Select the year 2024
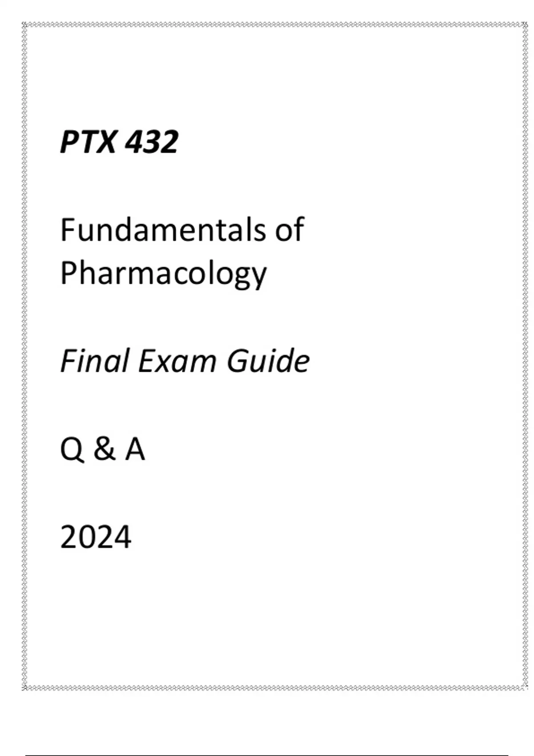 (x=96, y=537)
